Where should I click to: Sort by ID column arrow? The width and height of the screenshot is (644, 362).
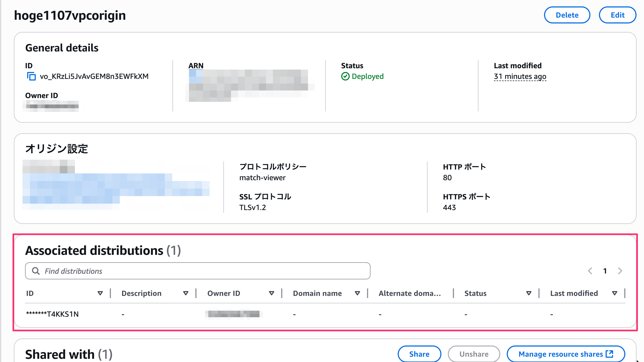click(100, 293)
